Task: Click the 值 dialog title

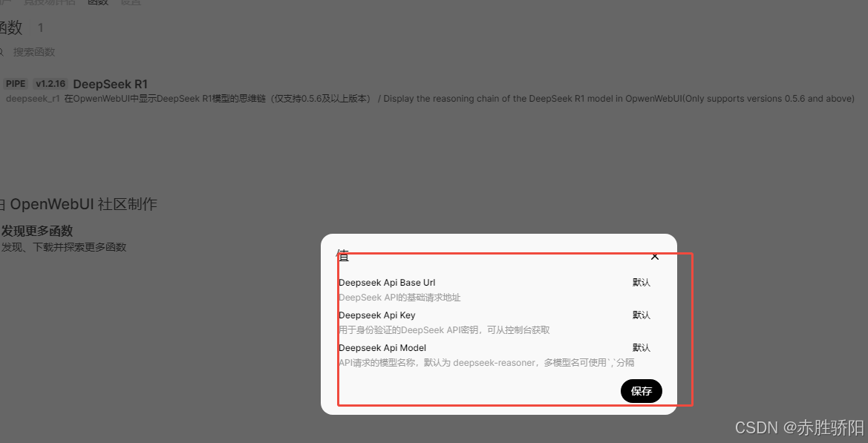Action: pyautogui.click(x=342, y=255)
